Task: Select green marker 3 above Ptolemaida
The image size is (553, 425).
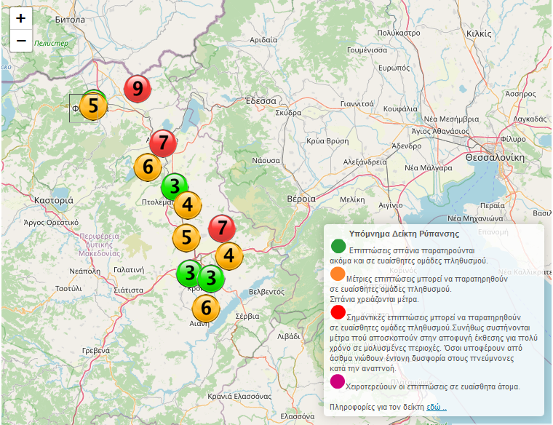Action: [x=175, y=187]
